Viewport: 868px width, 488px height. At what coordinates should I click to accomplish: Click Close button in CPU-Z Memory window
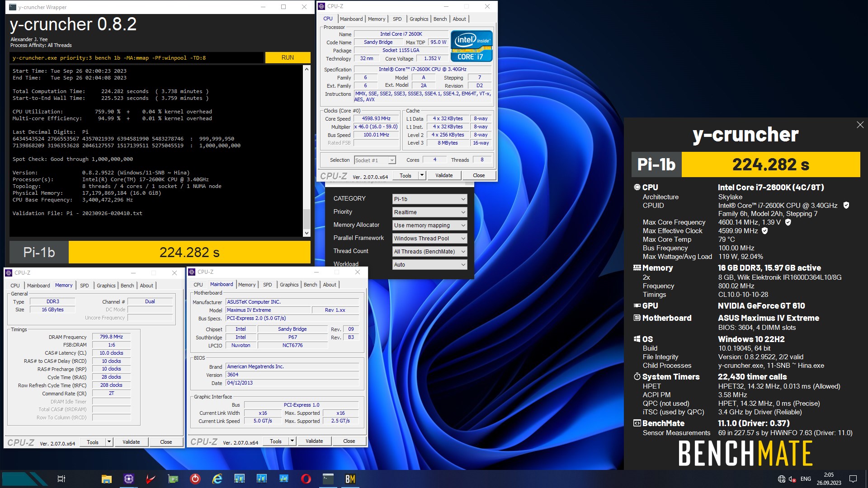pyautogui.click(x=166, y=442)
